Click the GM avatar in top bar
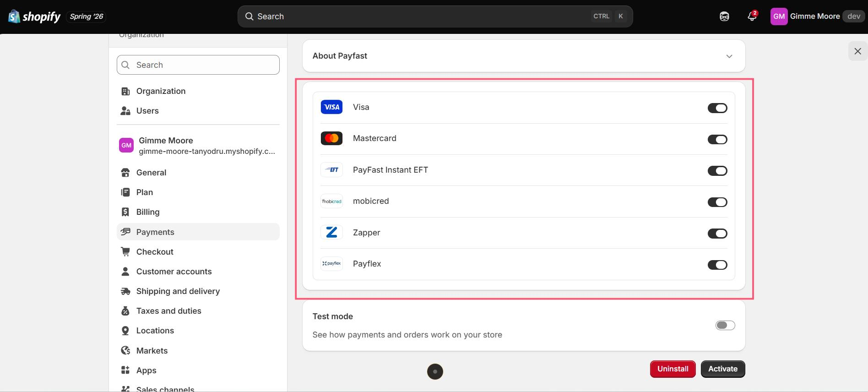This screenshot has height=392, width=868. [x=779, y=16]
